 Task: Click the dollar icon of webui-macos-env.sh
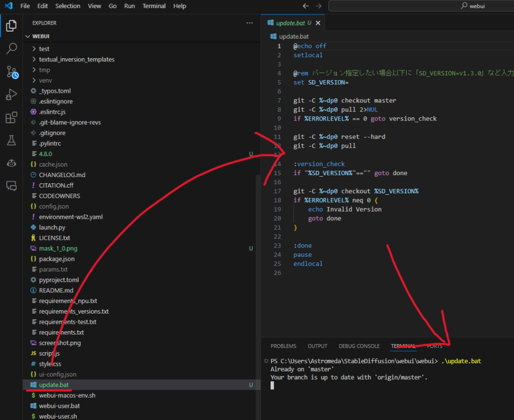pyautogui.click(x=33, y=395)
